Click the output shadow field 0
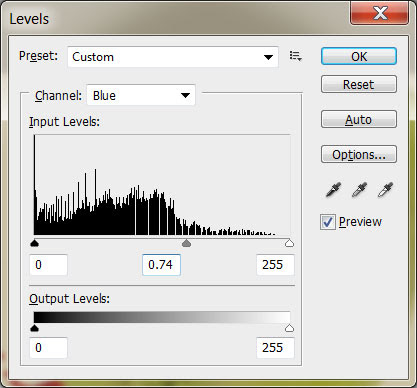This screenshot has height=388, width=417. point(49,348)
